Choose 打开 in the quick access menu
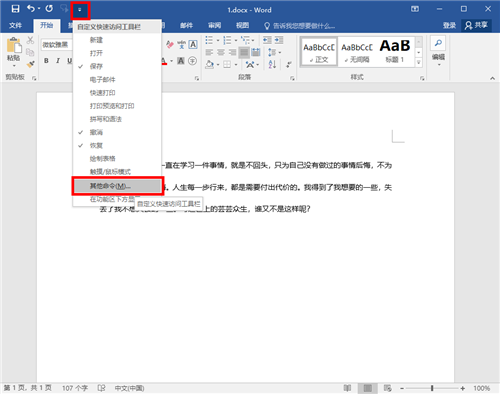Screen dimensions: 500x394 pos(117,53)
